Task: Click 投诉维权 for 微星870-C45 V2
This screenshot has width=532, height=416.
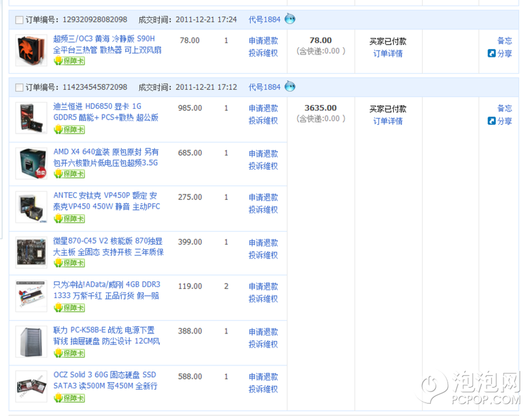Action: [x=263, y=255]
